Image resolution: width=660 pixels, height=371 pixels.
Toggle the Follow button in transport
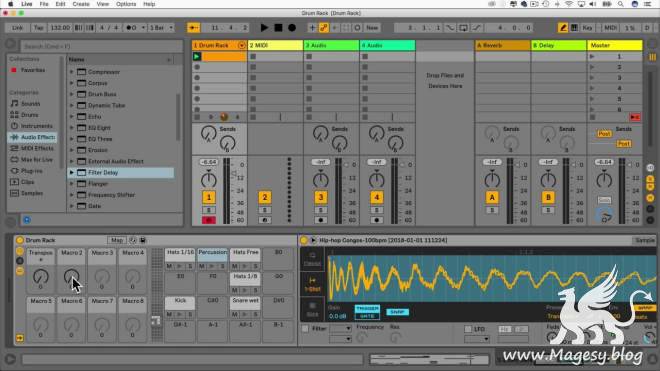(194, 28)
